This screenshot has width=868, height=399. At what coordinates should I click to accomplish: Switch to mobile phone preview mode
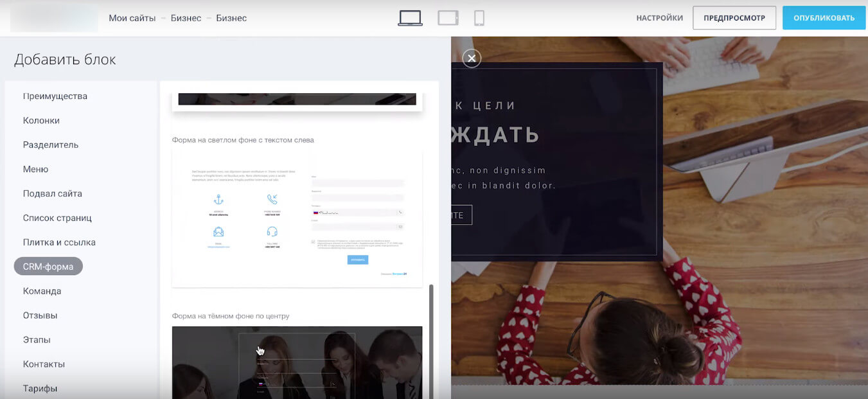479,17
